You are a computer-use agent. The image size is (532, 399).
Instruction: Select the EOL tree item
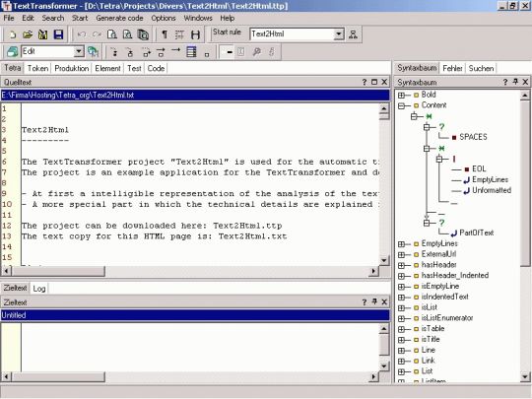[x=479, y=168]
